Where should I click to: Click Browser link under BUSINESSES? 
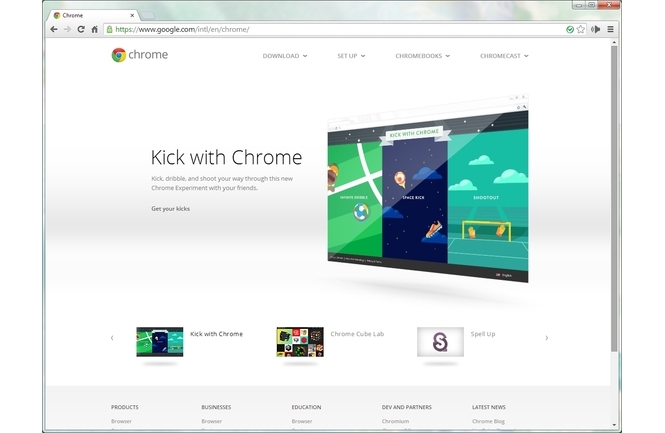[212, 421]
